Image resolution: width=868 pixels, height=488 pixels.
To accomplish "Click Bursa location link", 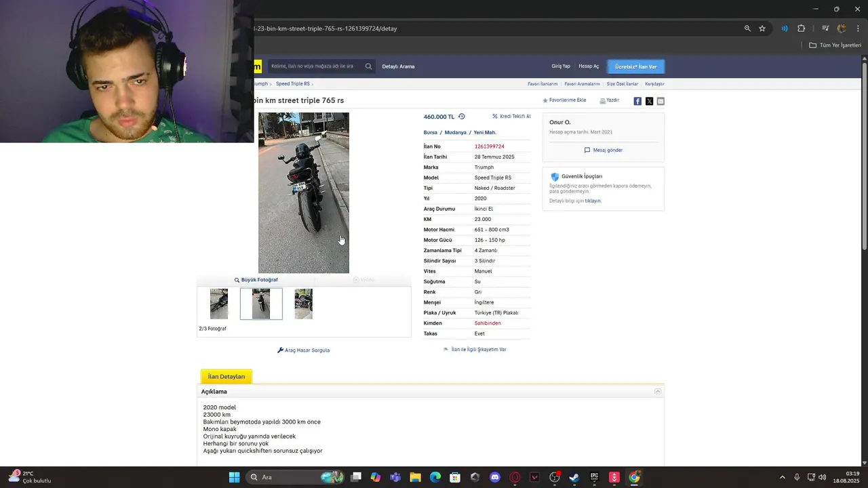I will point(430,133).
